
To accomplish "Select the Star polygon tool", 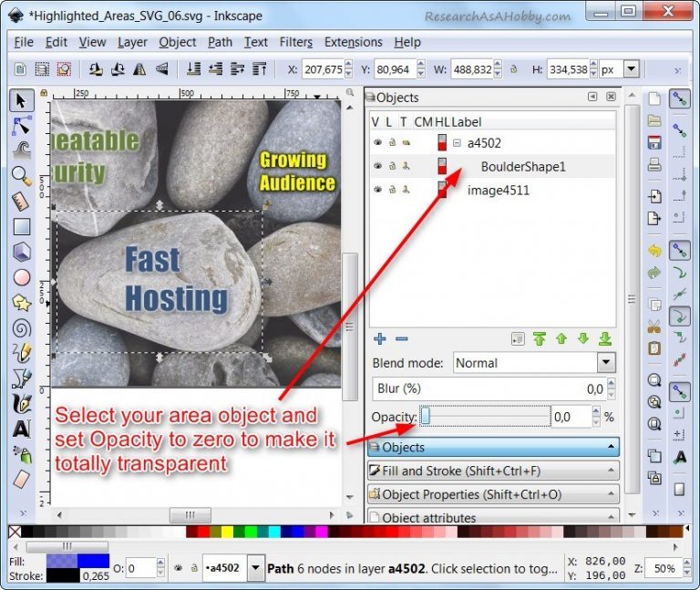I will (22, 303).
